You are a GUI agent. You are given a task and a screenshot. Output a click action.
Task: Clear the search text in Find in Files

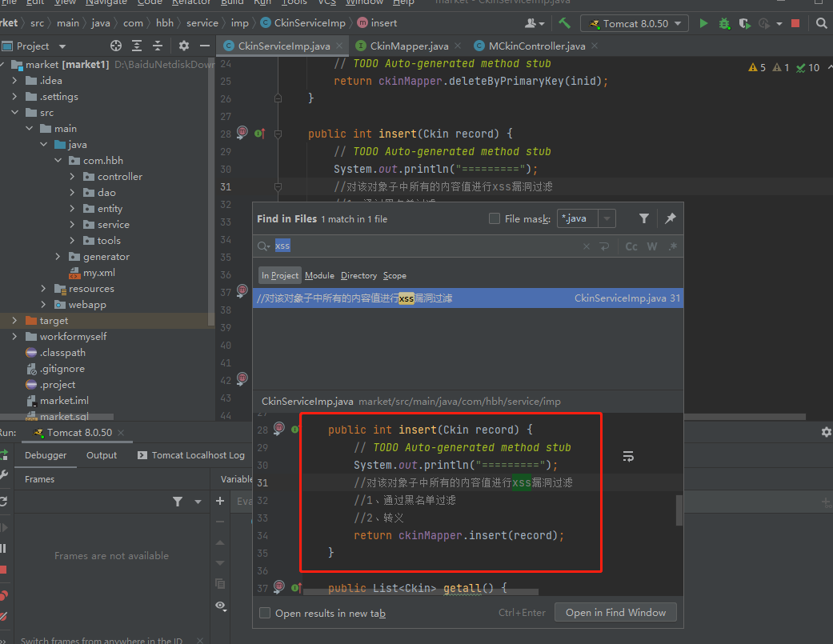coord(587,246)
